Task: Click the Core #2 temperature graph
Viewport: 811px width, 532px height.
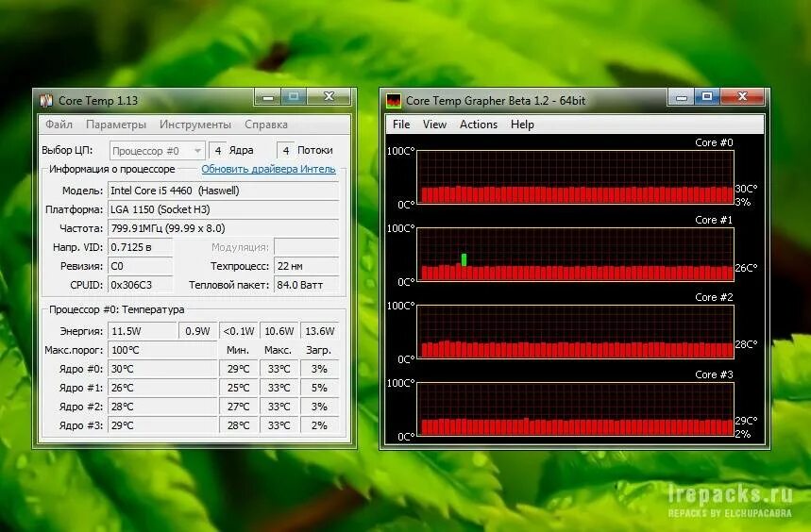Action: [x=575, y=332]
